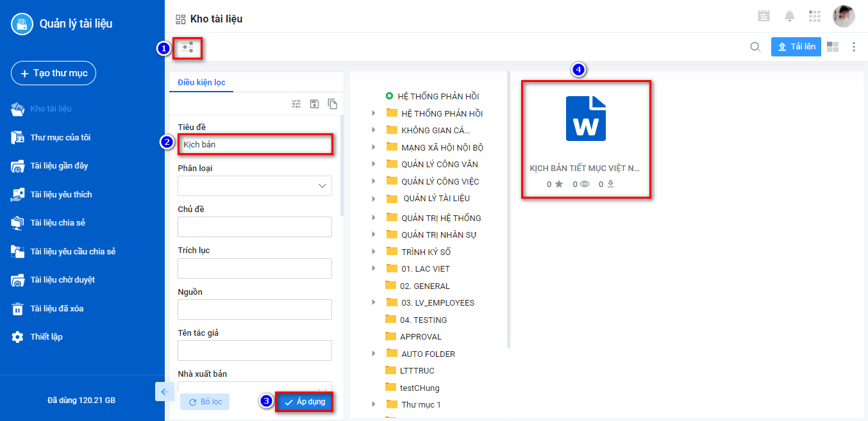Click the Tạo thư mục button
Viewport: 868px width, 421px height.
[54, 73]
